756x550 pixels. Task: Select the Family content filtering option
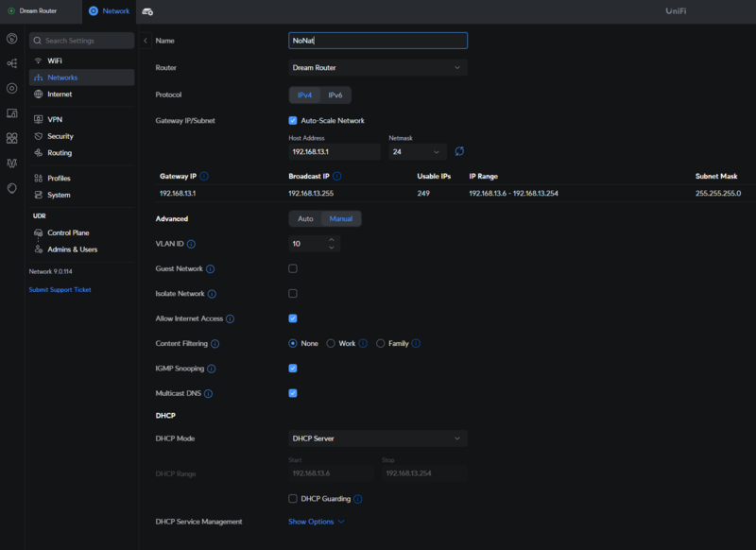pos(381,343)
